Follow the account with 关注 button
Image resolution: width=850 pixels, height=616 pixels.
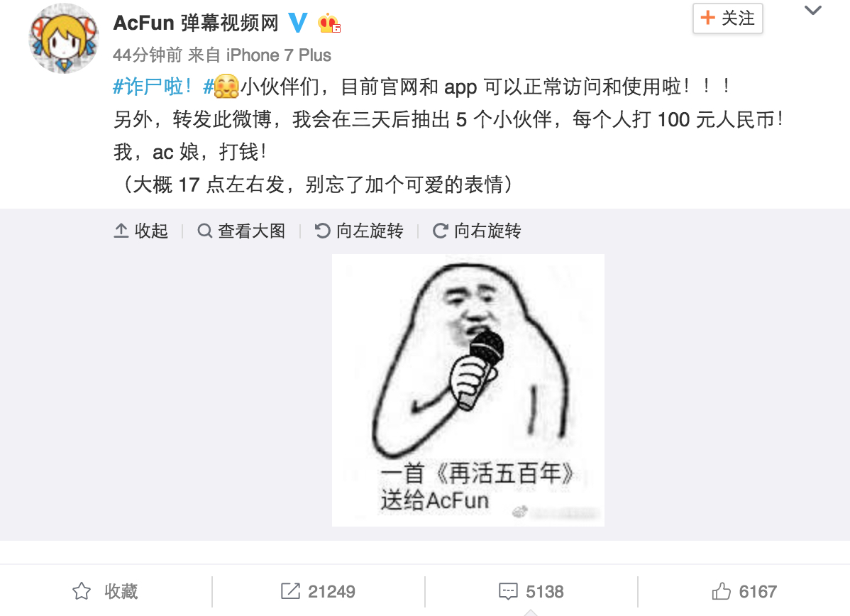pos(727,18)
